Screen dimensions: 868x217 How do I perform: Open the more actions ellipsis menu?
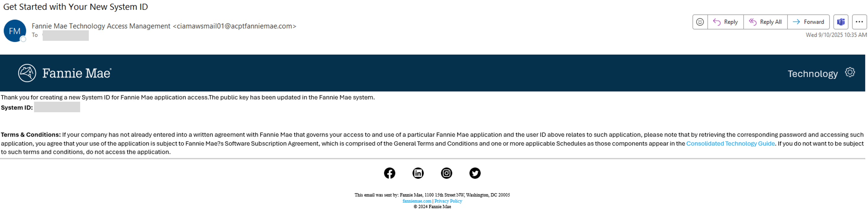pyautogui.click(x=859, y=22)
